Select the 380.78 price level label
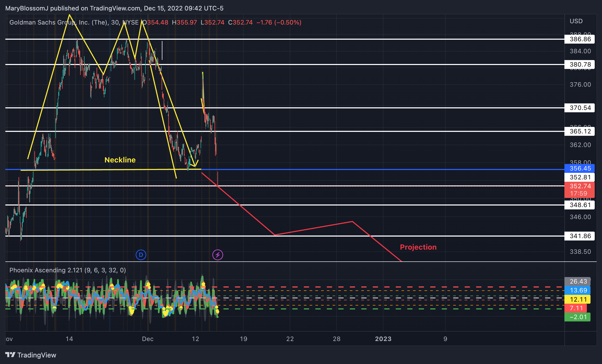The image size is (602, 364). [x=580, y=64]
